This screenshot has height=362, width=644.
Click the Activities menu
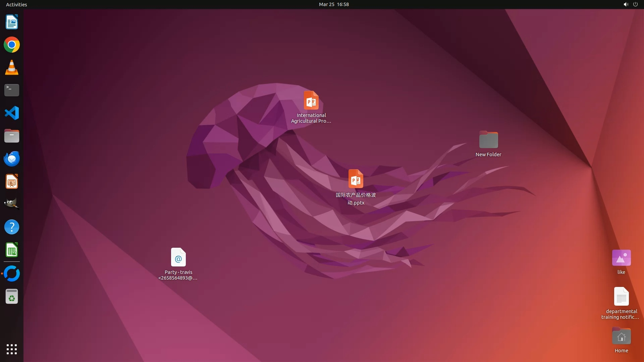[16, 4]
